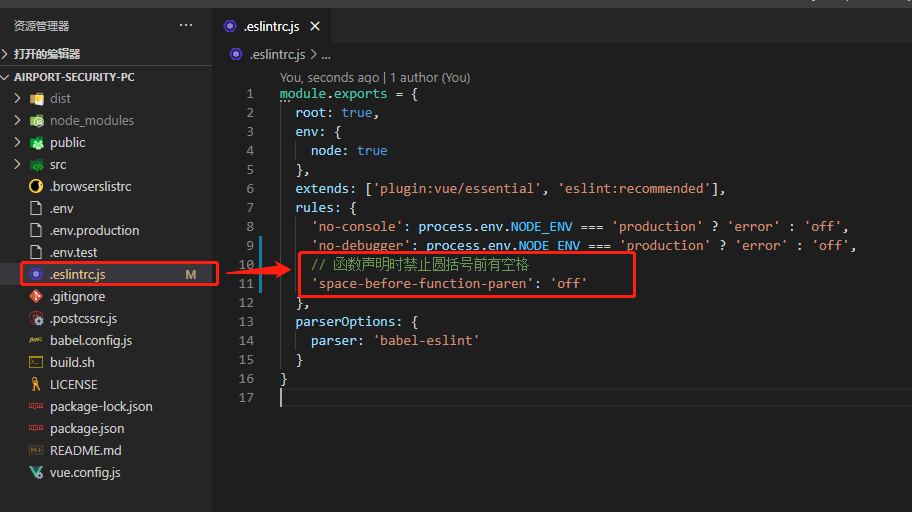Expand the dist folder chevron

point(17,98)
